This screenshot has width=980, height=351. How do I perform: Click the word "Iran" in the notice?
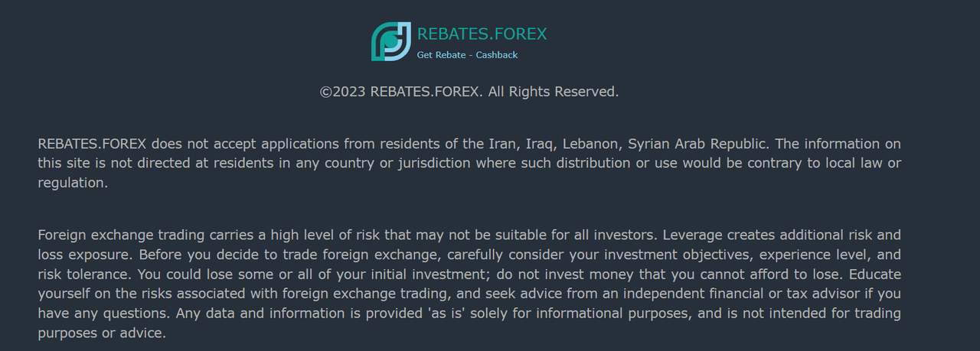click(x=501, y=144)
